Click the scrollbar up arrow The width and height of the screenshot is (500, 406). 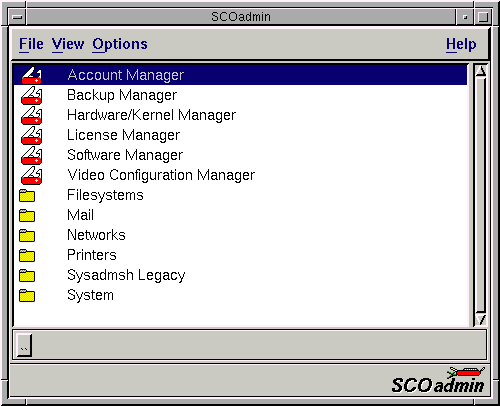[x=481, y=71]
